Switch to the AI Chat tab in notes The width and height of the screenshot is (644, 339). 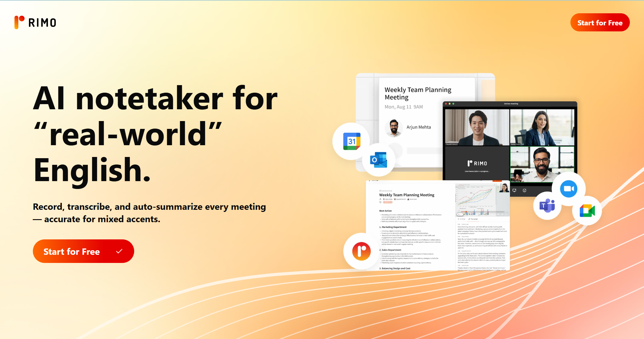(462, 219)
